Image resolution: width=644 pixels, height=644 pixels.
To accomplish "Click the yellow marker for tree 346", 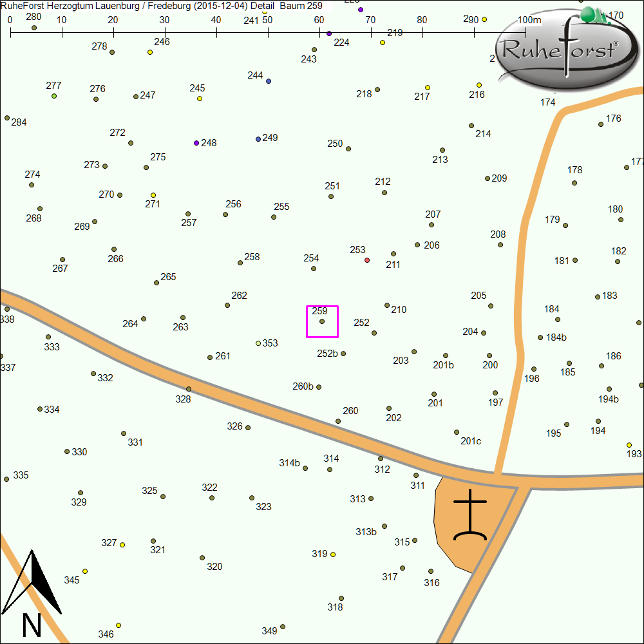I will [x=118, y=625].
